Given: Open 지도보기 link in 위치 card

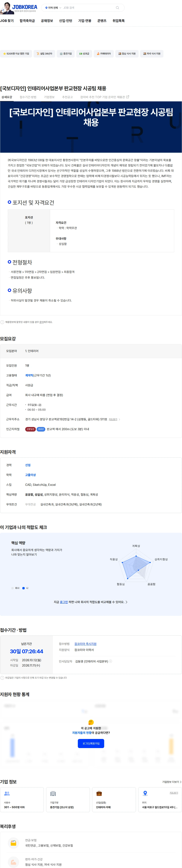Looking at the screenshot, I should pyautogui.click(x=173, y=793).
